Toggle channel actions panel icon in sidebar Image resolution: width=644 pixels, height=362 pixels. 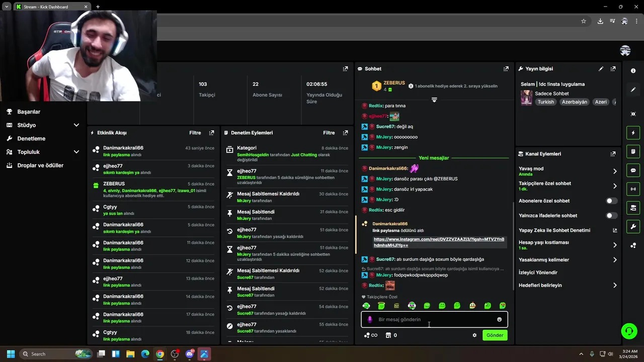(633, 208)
